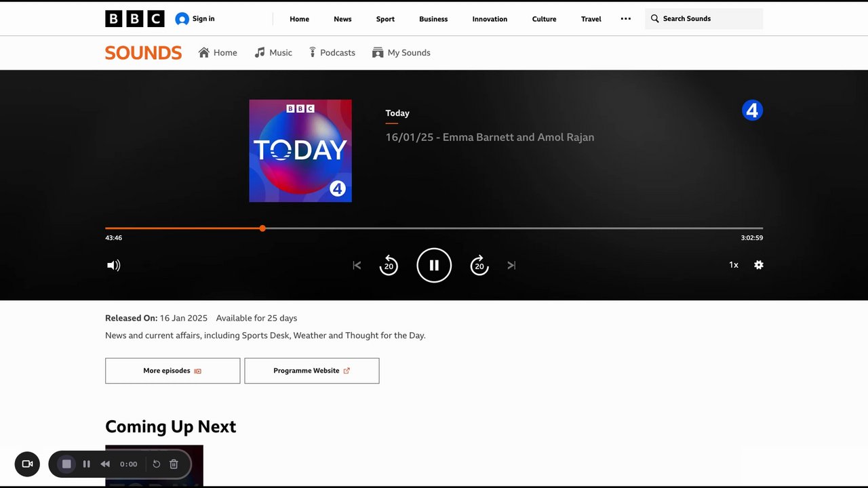Click the 'Available for 25 days' text
The image size is (868, 488).
[256, 318]
